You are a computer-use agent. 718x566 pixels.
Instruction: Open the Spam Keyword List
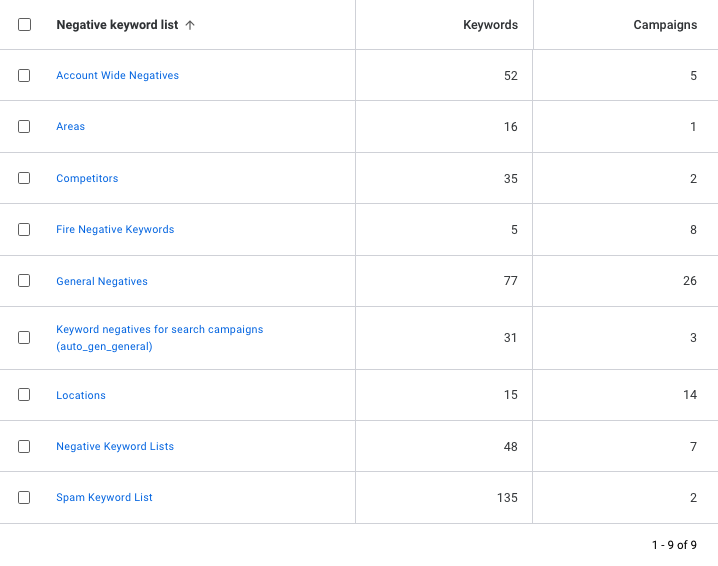(104, 498)
